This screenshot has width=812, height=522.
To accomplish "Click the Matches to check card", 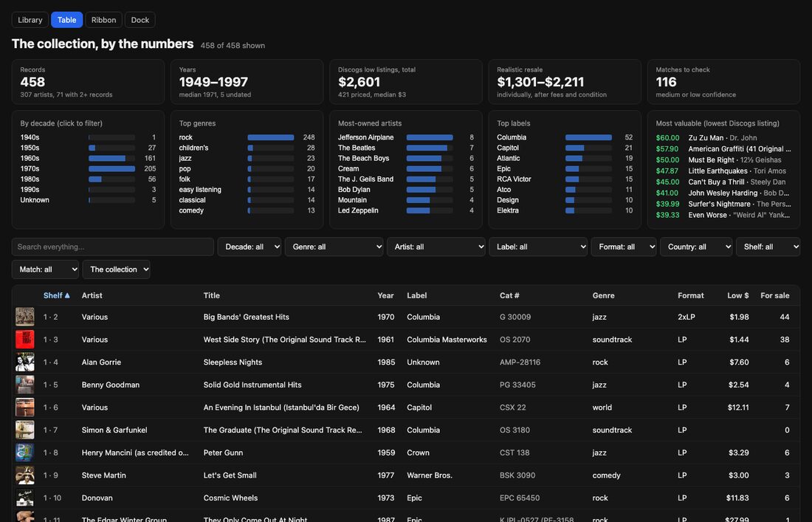I will (x=723, y=82).
